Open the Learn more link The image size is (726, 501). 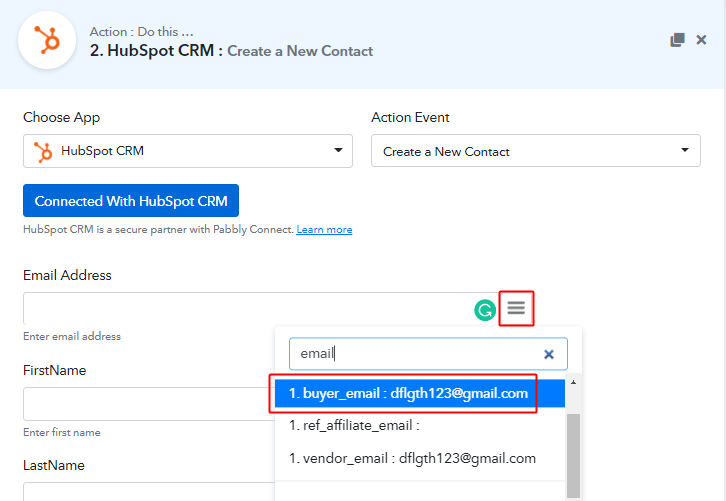point(324,230)
